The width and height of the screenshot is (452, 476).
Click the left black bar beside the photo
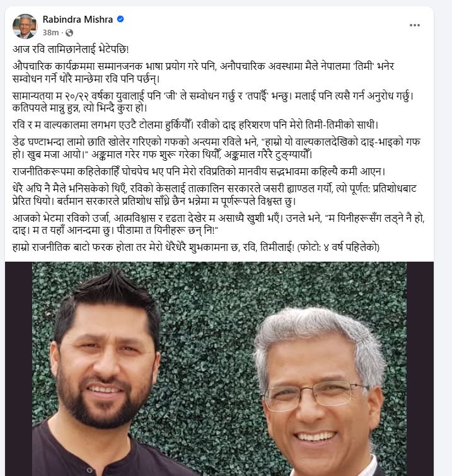pyautogui.click(x=18, y=369)
